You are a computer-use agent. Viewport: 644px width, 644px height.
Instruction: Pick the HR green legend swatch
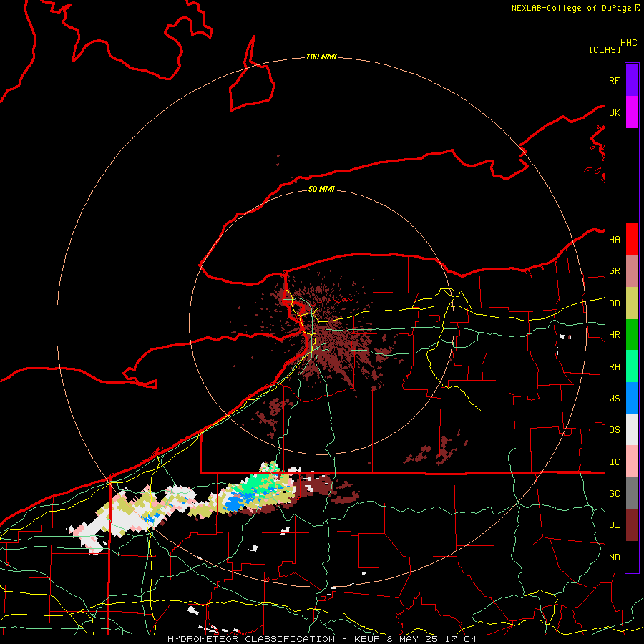pyautogui.click(x=632, y=335)
